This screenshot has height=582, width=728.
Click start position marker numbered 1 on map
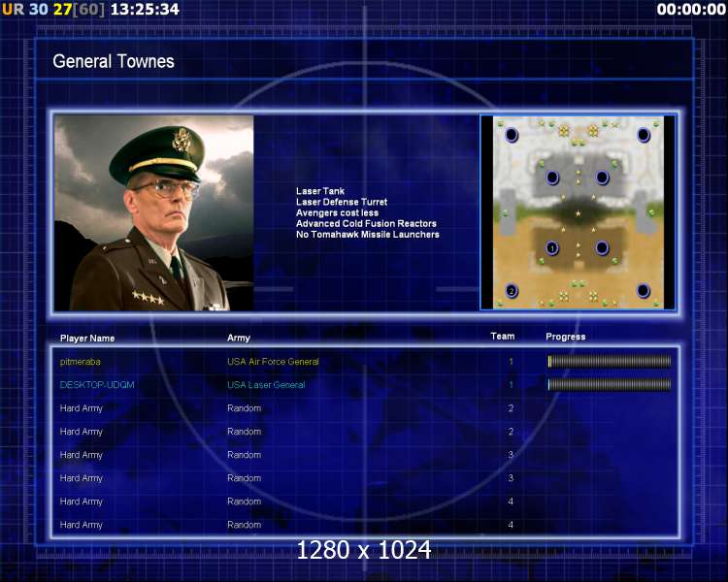[x=552, y=248]
